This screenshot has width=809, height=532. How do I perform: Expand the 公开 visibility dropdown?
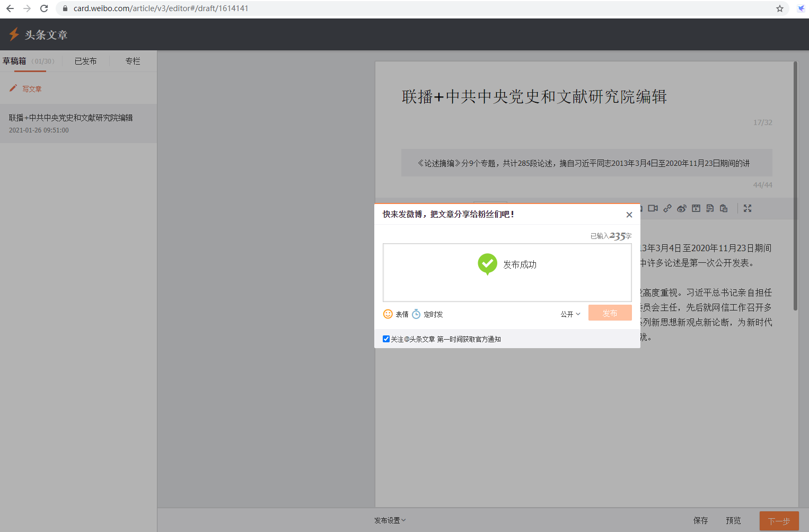pos(570,314)
